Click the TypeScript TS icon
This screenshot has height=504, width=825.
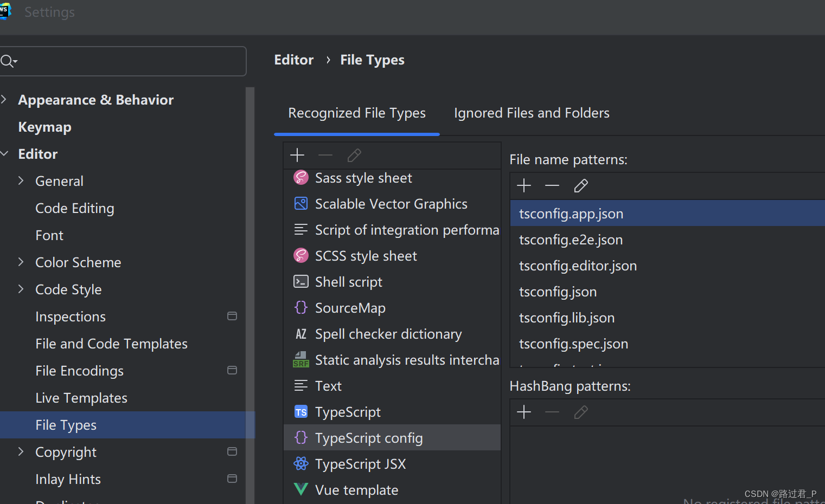300,411
